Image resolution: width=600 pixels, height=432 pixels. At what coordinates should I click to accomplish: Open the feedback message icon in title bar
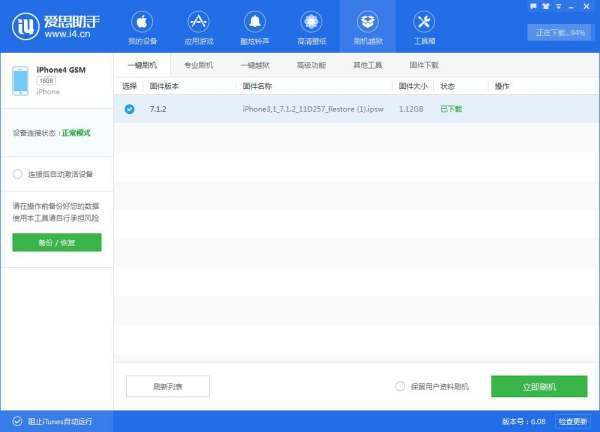tap(533, 6)
